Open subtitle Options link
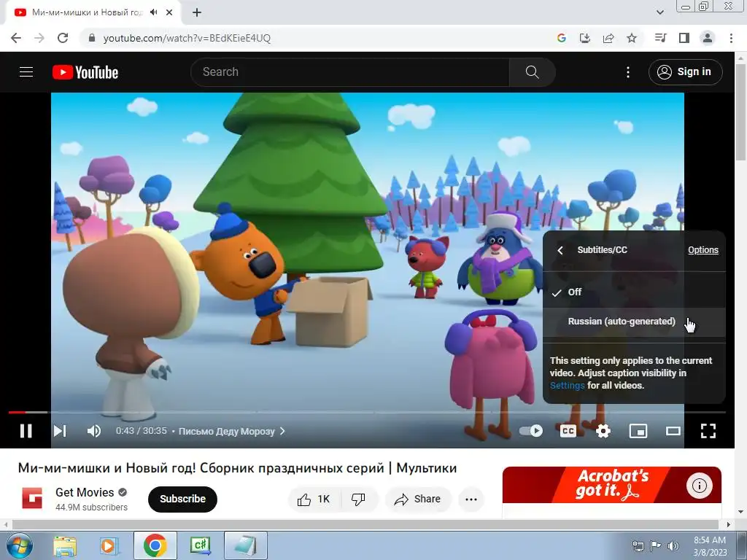 point(703,250)
